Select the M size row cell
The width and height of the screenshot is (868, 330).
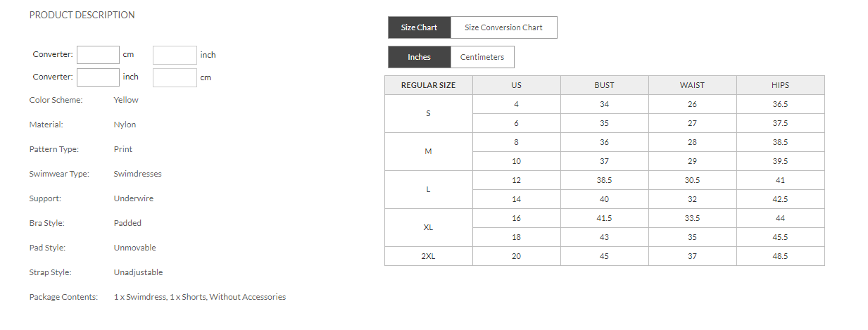pos(428,152)
